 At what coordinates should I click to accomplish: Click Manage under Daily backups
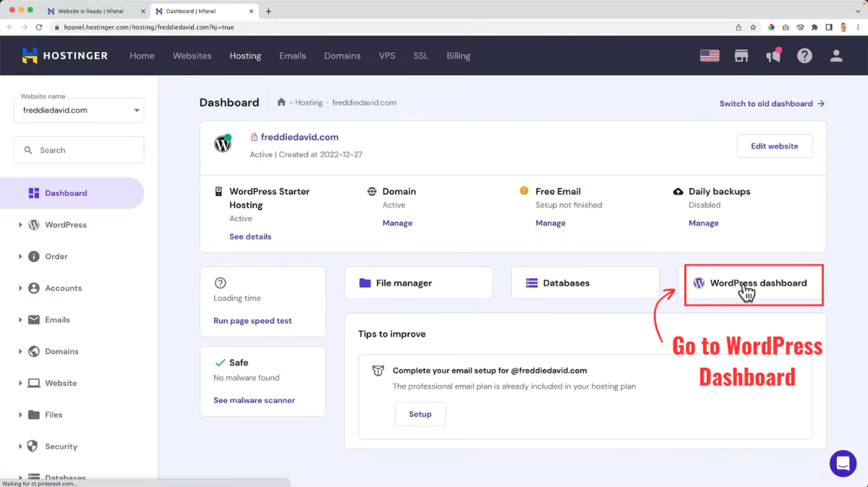[703, 223]
